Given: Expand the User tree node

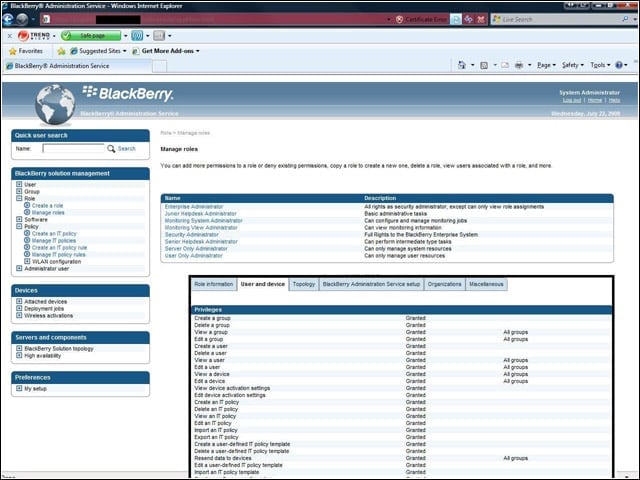Looking at the screenshot, I should point(19,184).
